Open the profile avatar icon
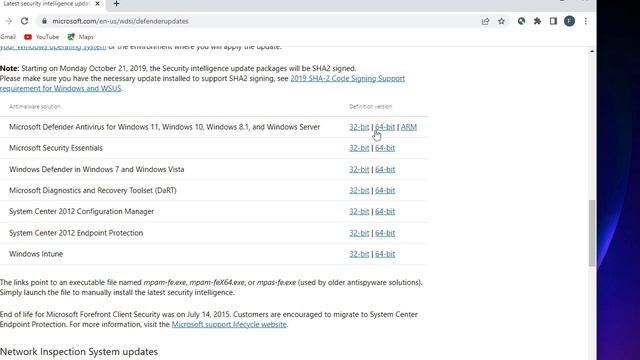 pyautogui.click(x=569, y=21)
